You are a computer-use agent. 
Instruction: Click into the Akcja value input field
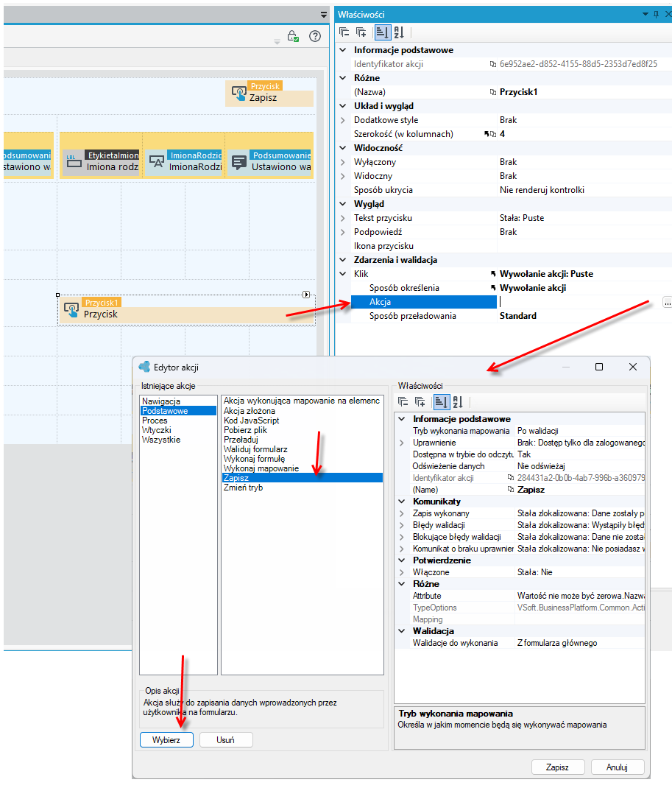click(x=579, y=302)
